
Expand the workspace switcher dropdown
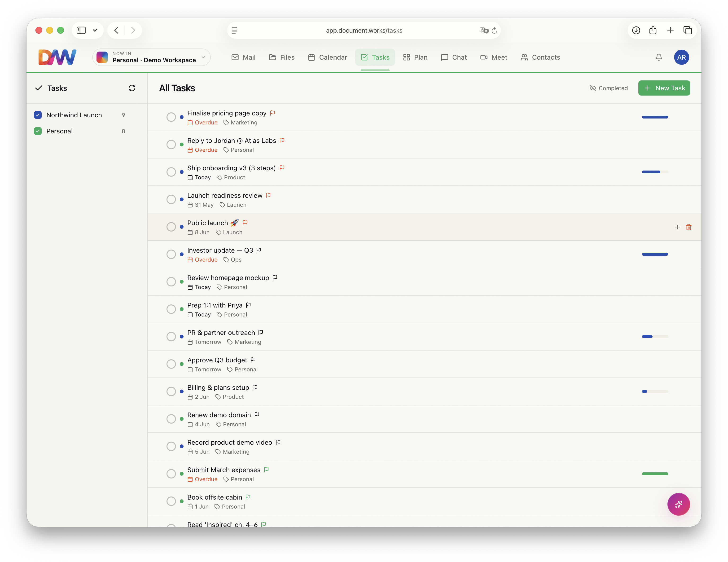pyautogui.click(x=152, y=57)
